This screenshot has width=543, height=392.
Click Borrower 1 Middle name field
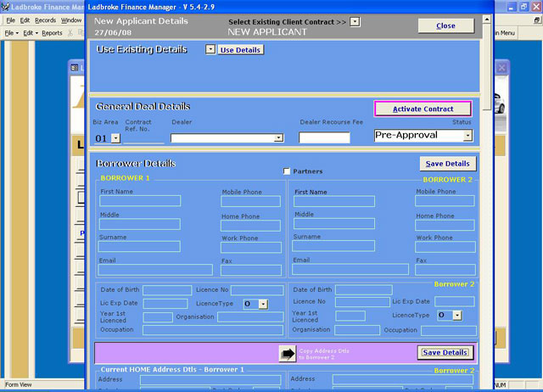(139, 224)
